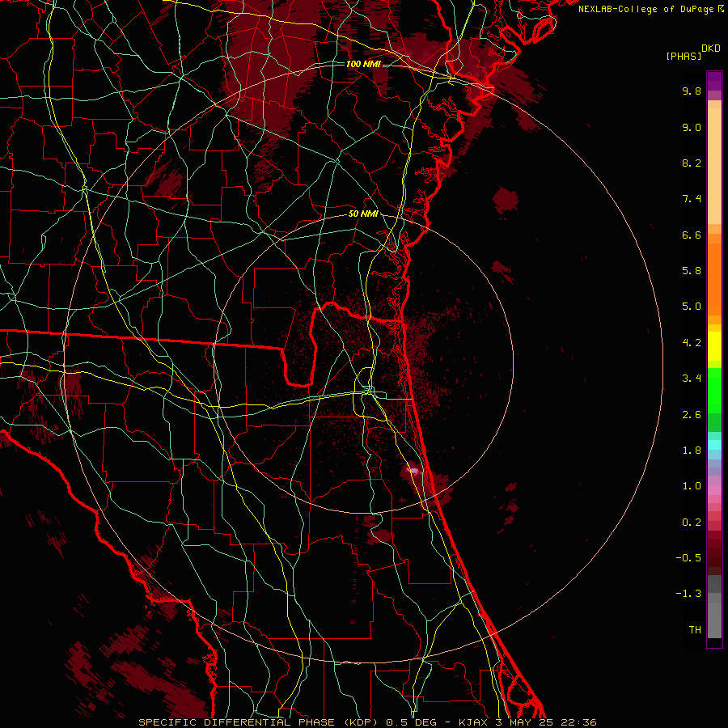Screen dimensions: 728x728
Task: Click the 4.2 value on the color scale
Action: point(692,343)
